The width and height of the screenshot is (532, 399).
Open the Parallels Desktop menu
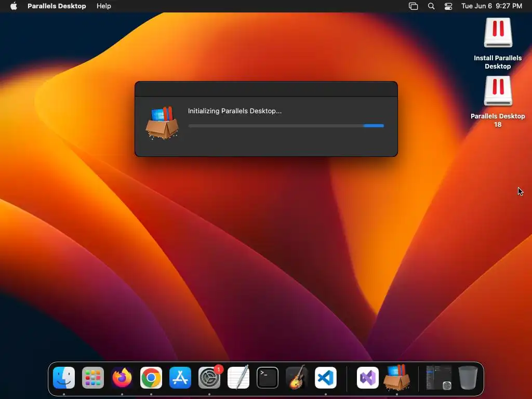[x=57, y=6]
